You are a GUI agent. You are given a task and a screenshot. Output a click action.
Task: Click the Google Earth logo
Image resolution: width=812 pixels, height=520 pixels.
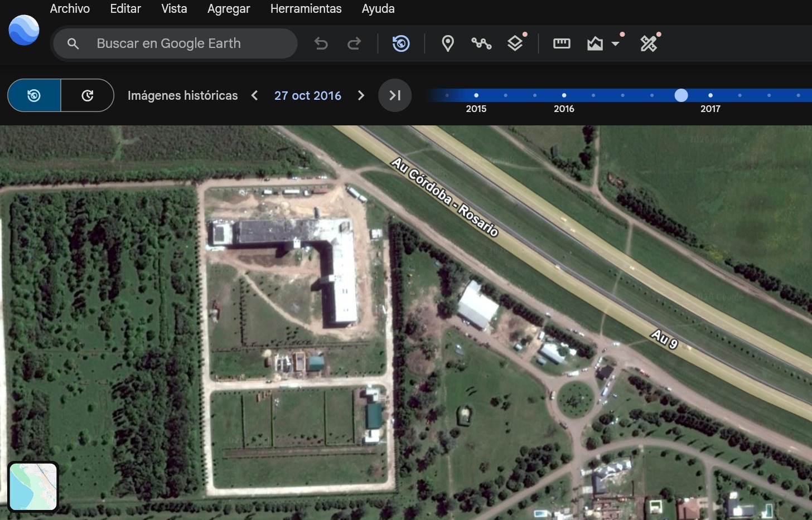(24, 30)
